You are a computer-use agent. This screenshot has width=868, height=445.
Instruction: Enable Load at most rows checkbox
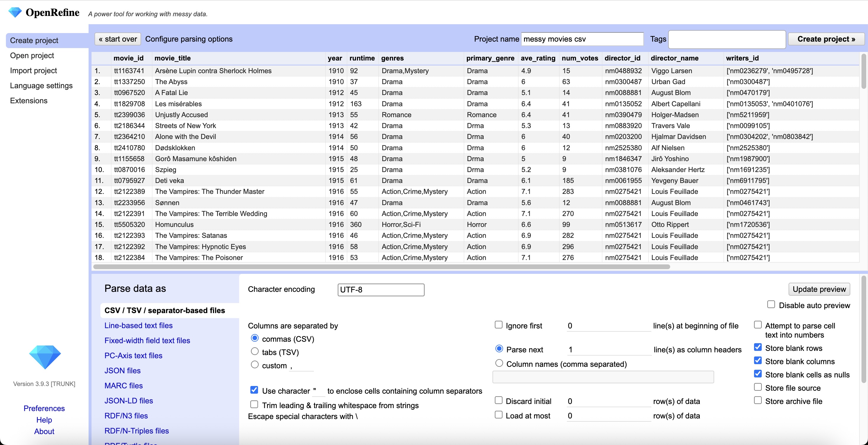(498, 415)
